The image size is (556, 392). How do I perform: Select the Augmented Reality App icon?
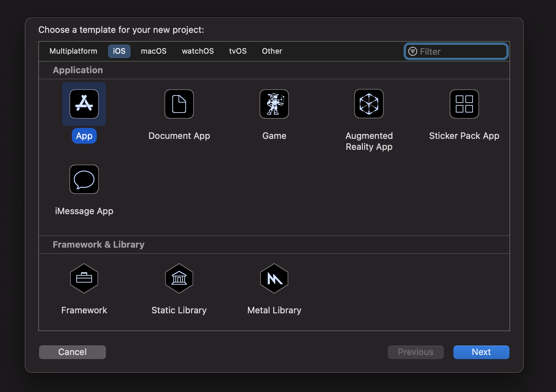point(369,104)
